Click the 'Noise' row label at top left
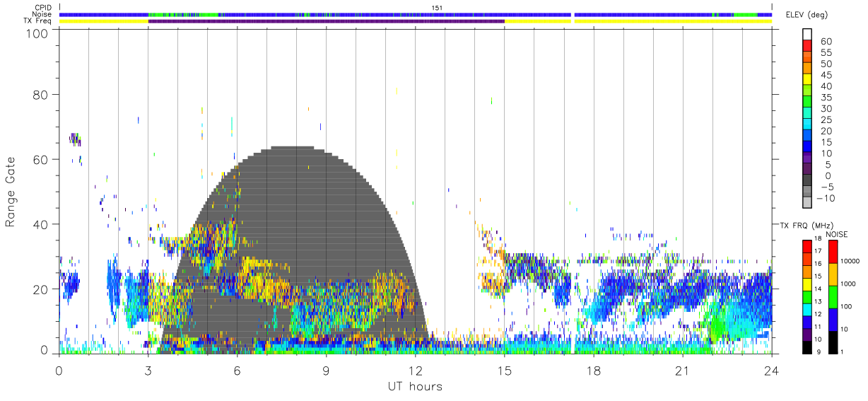The width and height of the screenshot is (868, 401). coord(42,14)
